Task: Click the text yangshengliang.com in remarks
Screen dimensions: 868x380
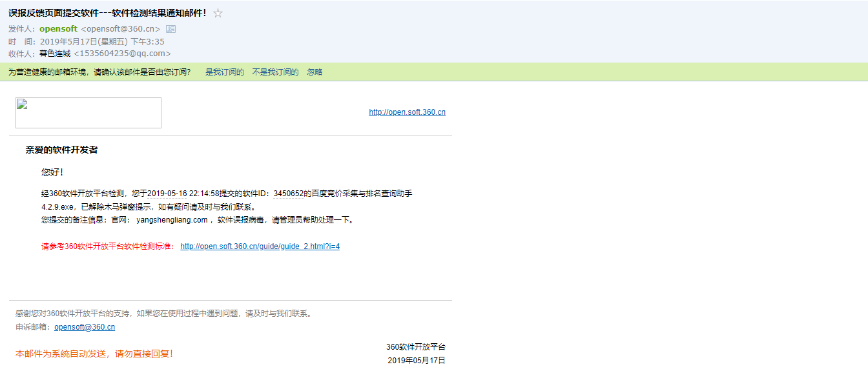Action: (x=172, y=220)
